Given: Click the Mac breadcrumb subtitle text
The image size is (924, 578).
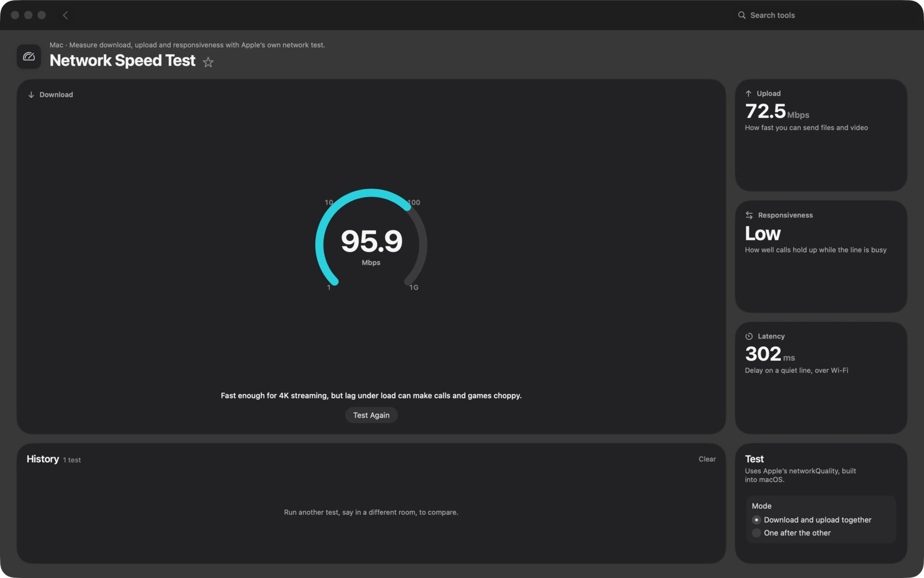Looking at the screenshot, I should click(x=187, y=45).
